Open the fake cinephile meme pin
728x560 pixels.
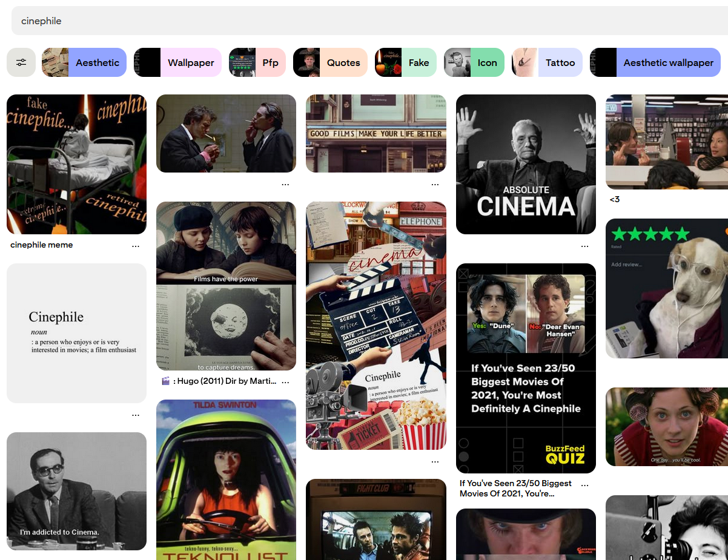pyautogui.click(x=76, y=164)
